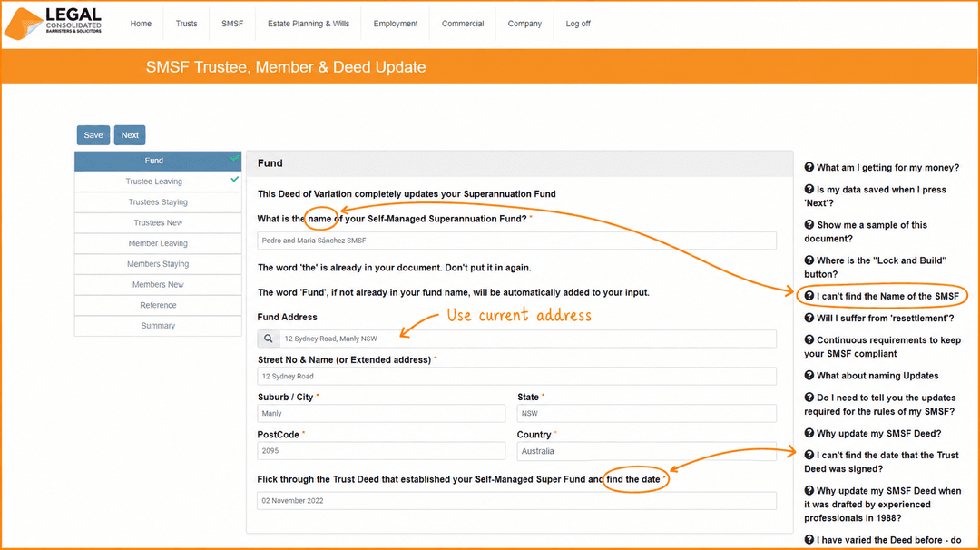Go to Trustees New step

158,222
